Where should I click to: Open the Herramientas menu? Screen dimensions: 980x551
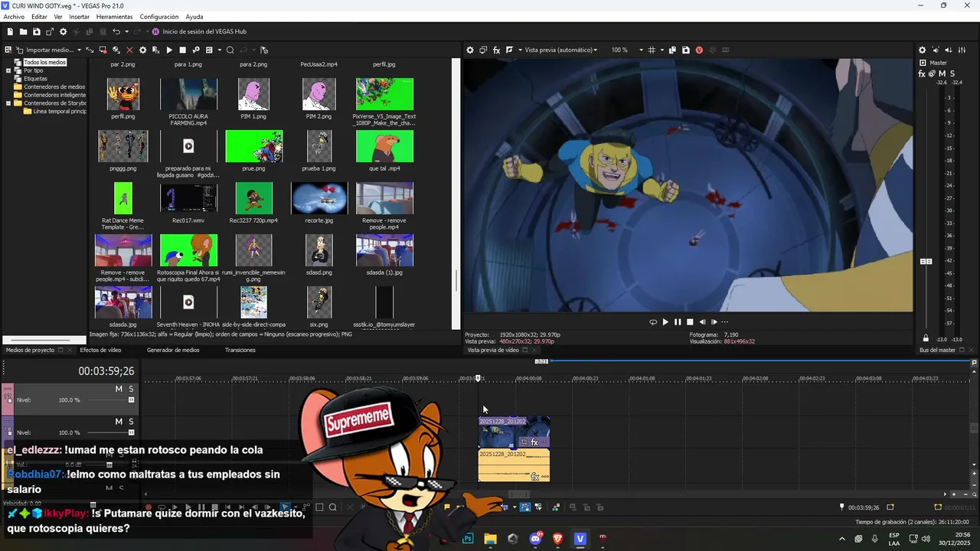click(114, 16)
